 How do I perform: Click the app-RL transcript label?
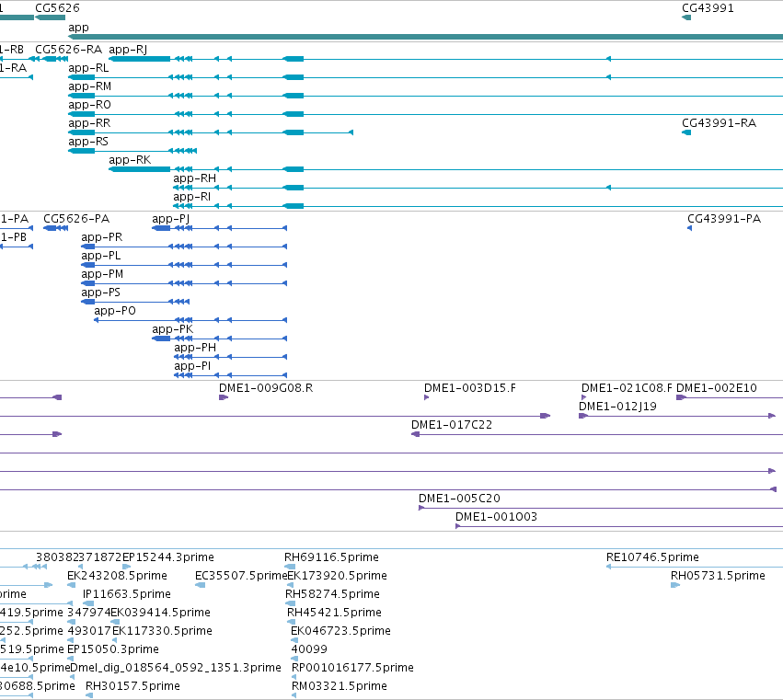point(88,68)
